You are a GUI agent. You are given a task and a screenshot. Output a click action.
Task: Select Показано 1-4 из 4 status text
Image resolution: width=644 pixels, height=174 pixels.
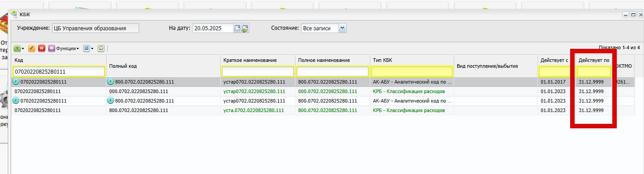coord(619,47)
